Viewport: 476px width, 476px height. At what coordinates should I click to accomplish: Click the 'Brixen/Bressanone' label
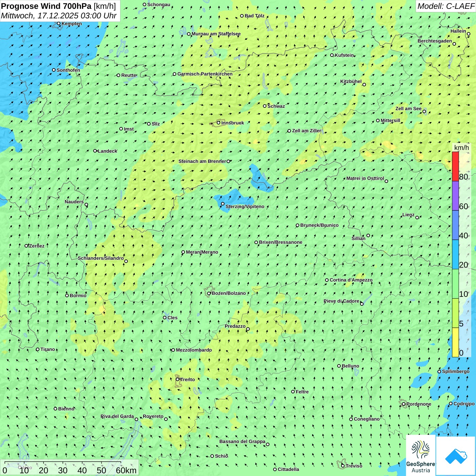[280, 242]
